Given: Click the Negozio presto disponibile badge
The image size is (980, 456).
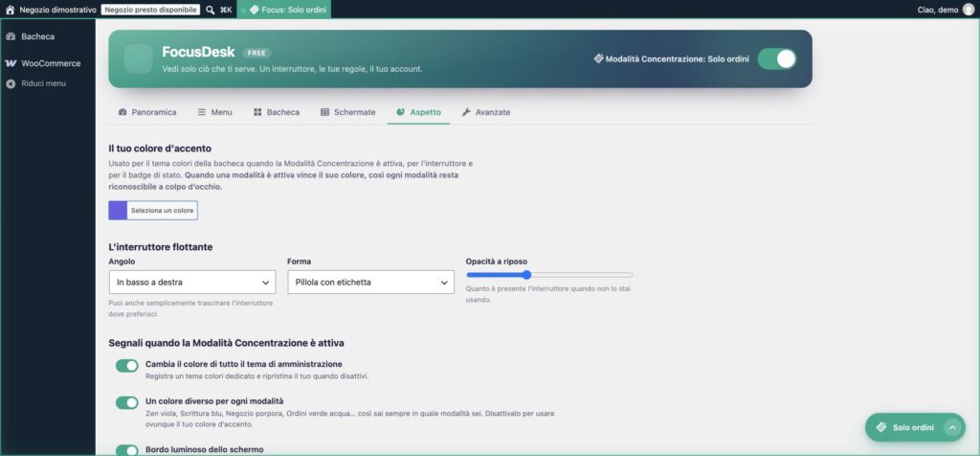Looking at the screenshot, I should click(150, 10).
